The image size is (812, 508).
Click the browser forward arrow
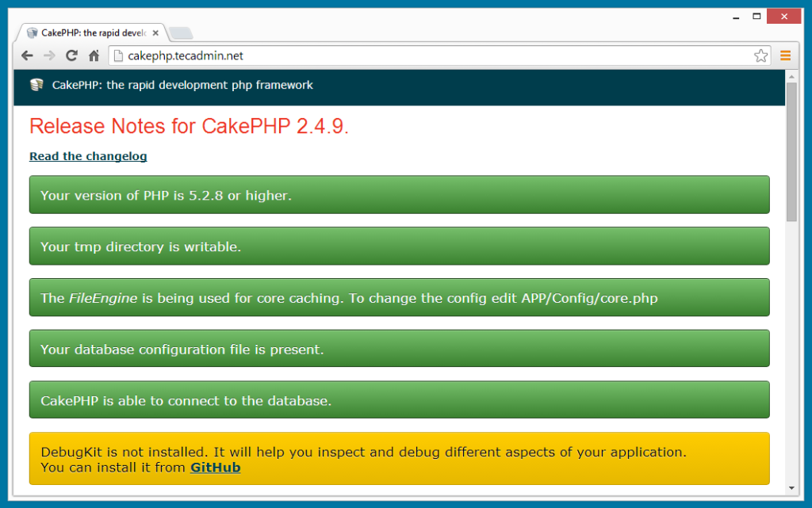click(49, 55)
